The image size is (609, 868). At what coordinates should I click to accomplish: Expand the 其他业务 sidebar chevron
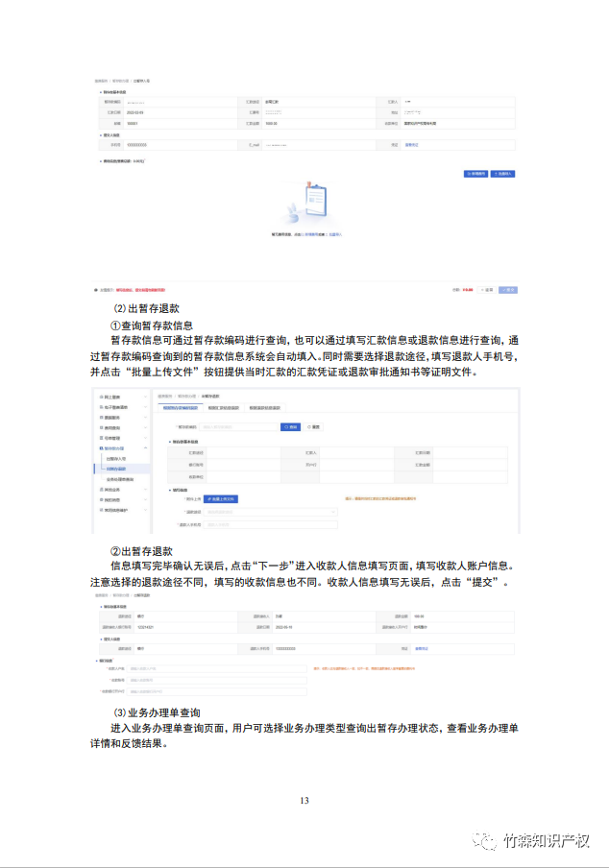[146, 490]
